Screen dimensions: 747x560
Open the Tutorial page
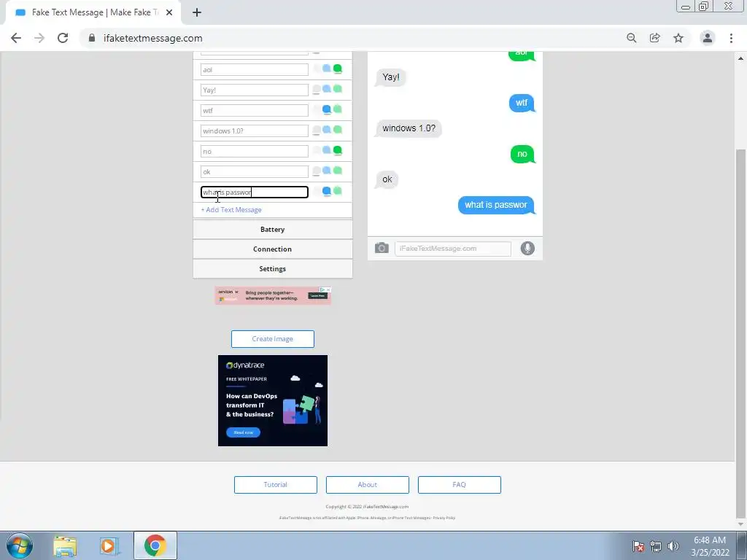point(275,484)
